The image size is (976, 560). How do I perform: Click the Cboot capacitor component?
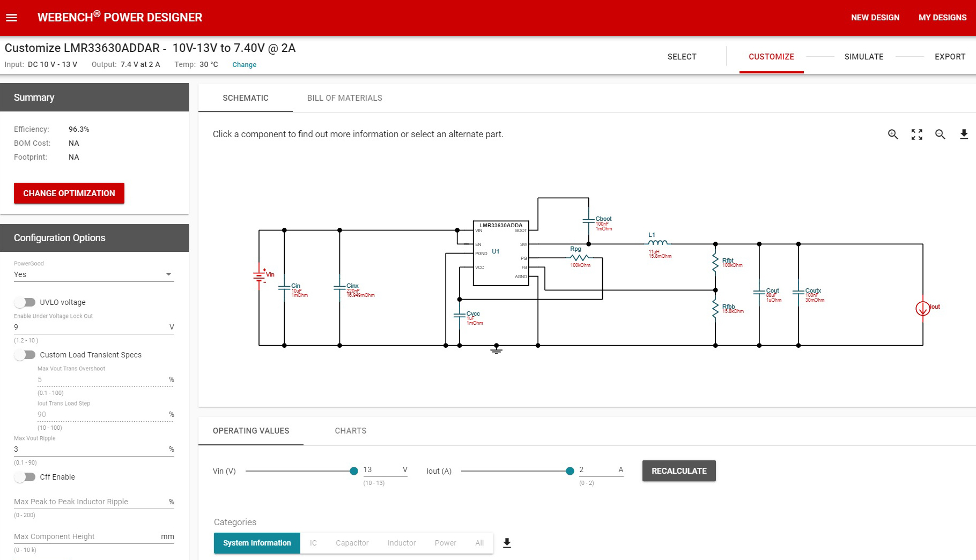(589, 221)
